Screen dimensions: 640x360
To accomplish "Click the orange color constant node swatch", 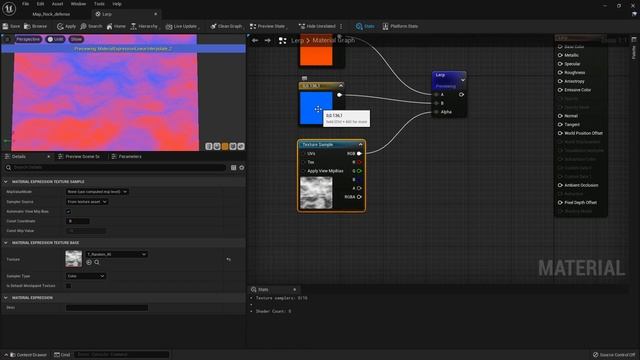I will click(316, 50).
